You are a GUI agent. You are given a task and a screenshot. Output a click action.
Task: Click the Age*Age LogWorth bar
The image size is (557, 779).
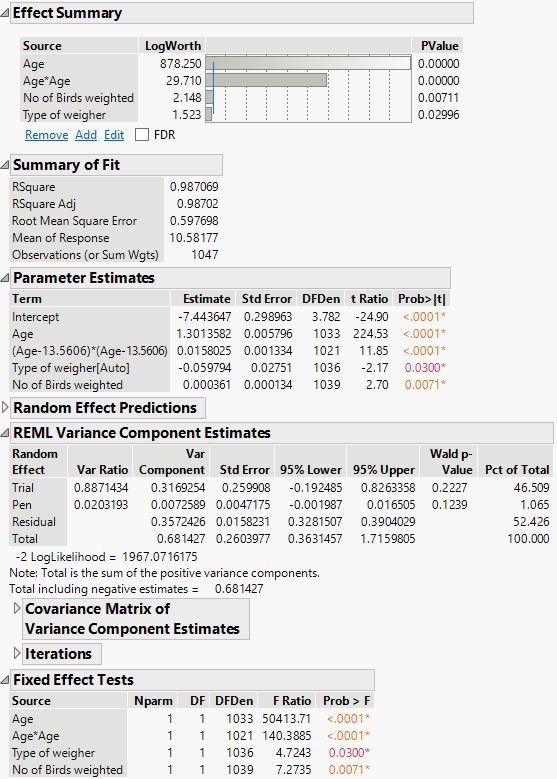pos(266,80)
